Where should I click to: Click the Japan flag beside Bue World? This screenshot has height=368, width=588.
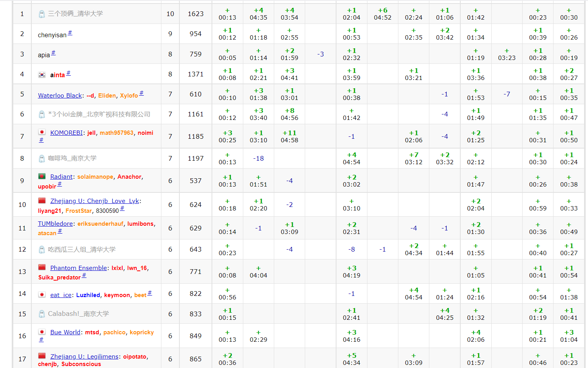coord(42,332)
